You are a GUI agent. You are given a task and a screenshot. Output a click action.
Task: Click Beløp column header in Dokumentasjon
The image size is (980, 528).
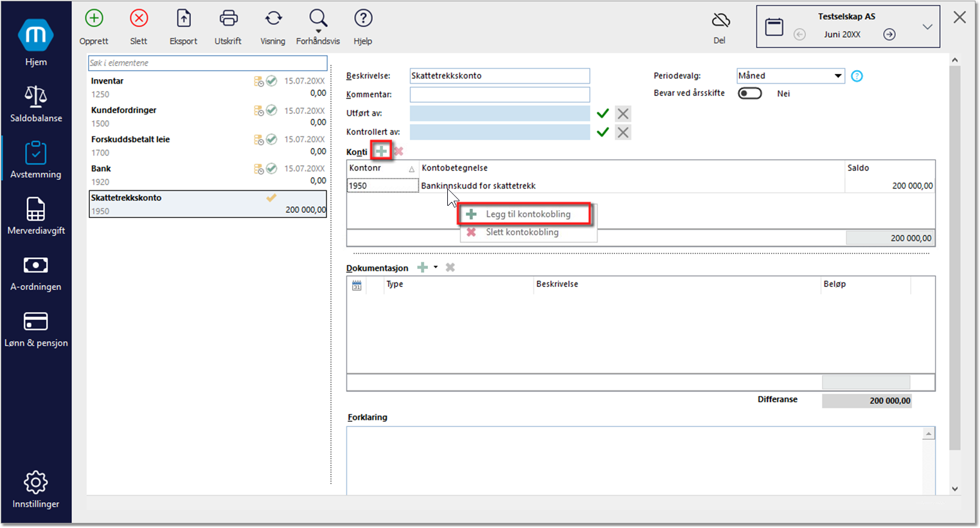(866, 284)
